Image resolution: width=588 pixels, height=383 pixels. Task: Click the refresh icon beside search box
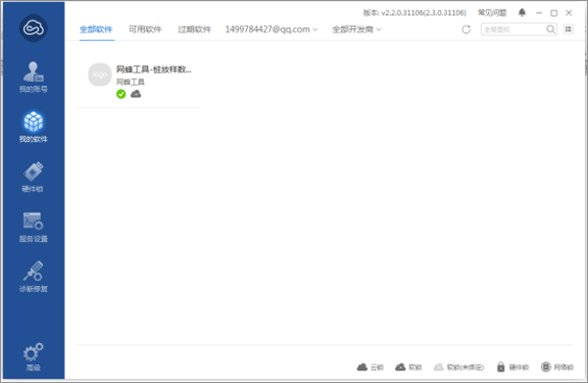tap(466, 29)
